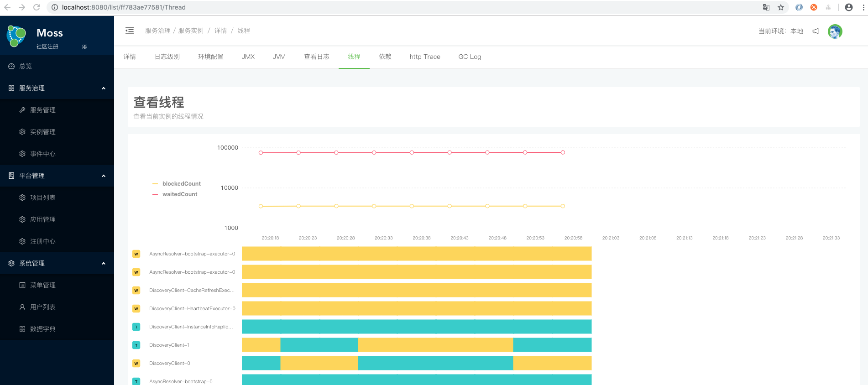Switch to the JVM tab
This screenshot has width=868, height=385.
pos(279,57)
